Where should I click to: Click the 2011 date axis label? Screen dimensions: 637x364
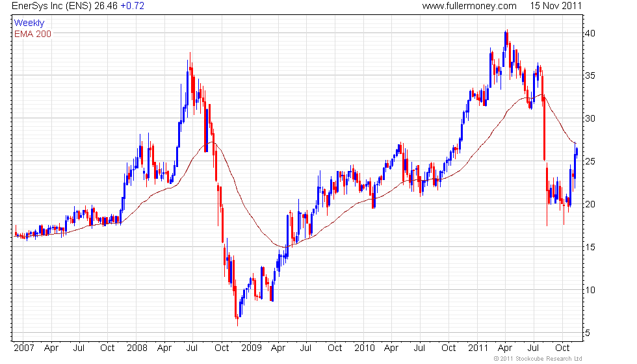click(478, 348)
